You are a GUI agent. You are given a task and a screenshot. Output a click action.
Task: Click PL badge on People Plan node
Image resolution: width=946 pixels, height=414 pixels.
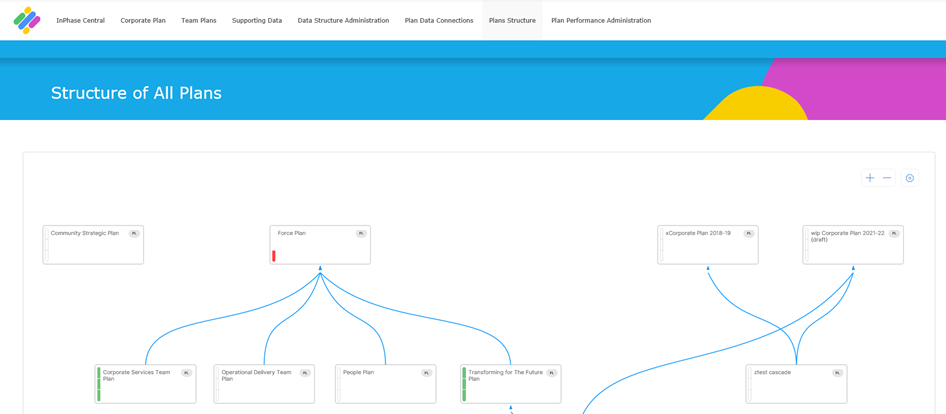coord(427,373)
